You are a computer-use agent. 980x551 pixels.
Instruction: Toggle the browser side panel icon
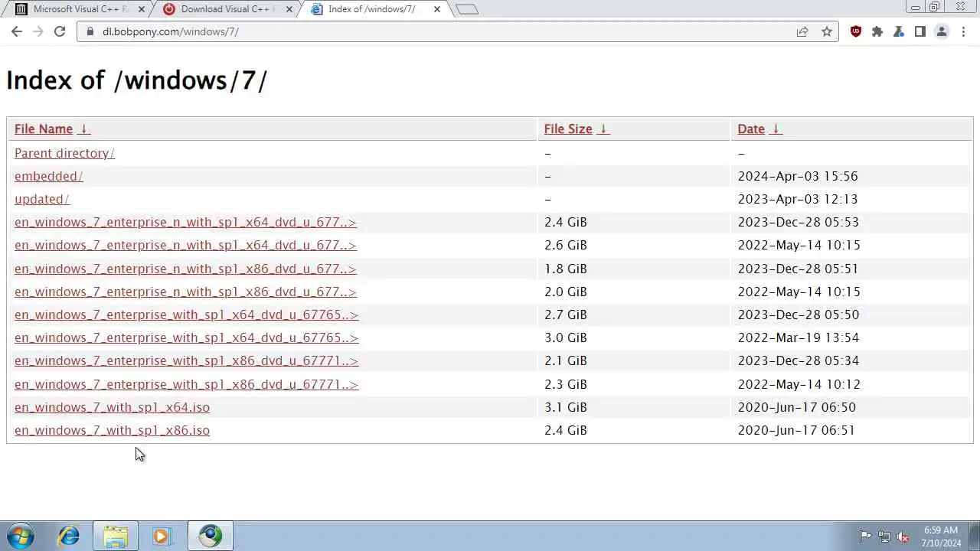[920, 31]
